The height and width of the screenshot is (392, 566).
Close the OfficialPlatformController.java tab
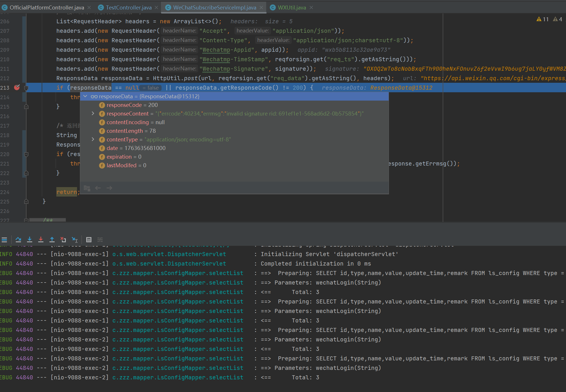click(x=89, y=7)
